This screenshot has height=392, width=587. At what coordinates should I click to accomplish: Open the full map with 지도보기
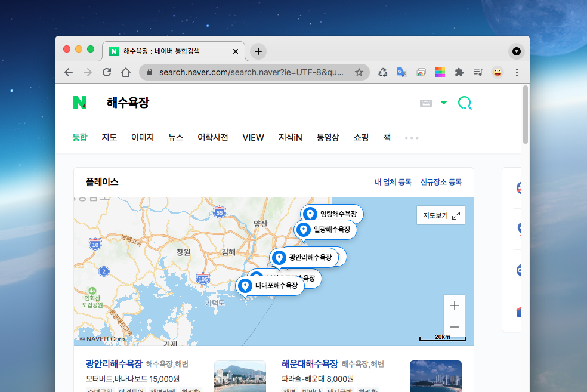pyautogui.click(x=441, y=215)
